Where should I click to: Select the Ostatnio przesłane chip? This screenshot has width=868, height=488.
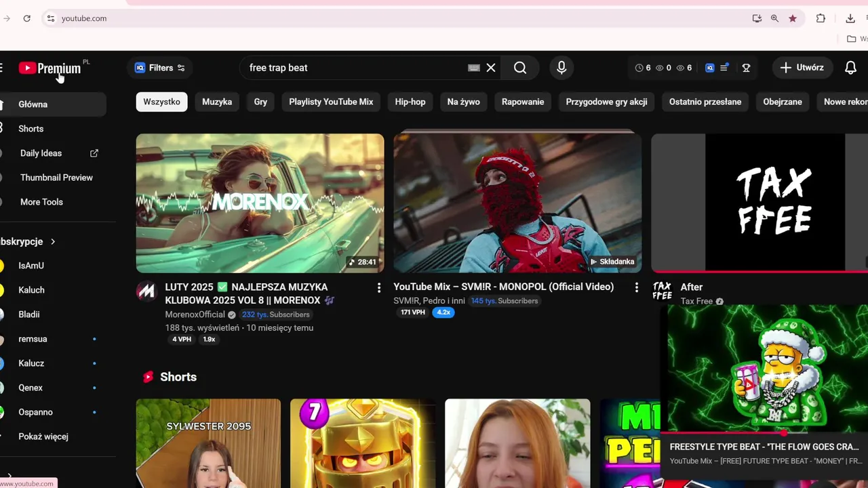click(x=705, y=102)
